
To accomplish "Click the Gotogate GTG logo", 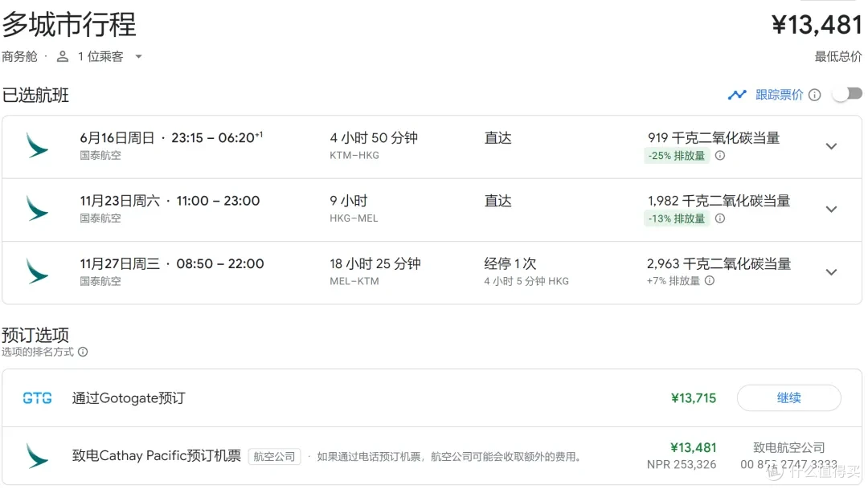I will click(x=37, y=397).
